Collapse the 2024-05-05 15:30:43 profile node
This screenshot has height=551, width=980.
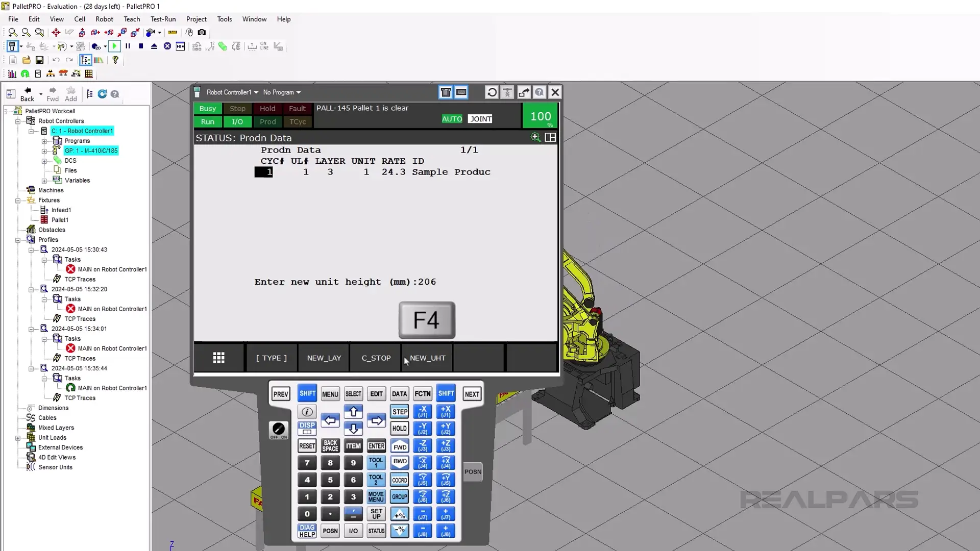pyautogui.click(x=31, y=250)
